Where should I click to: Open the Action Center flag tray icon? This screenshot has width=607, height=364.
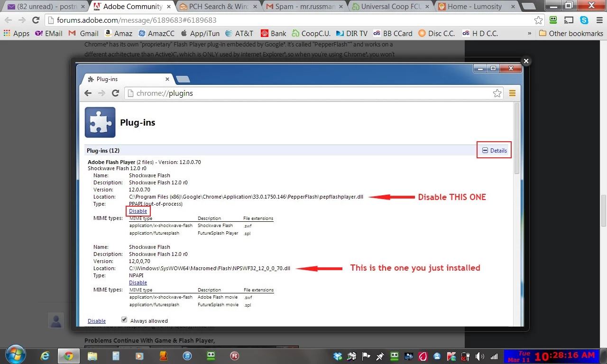pos(366,356)
